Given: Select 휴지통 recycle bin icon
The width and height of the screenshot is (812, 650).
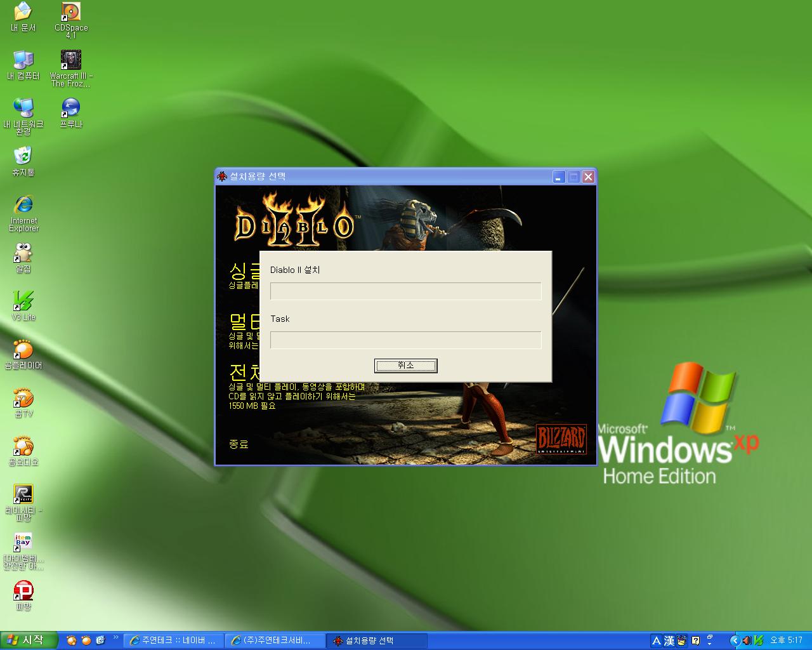Looking at the screenshot, I should (23, 162).
